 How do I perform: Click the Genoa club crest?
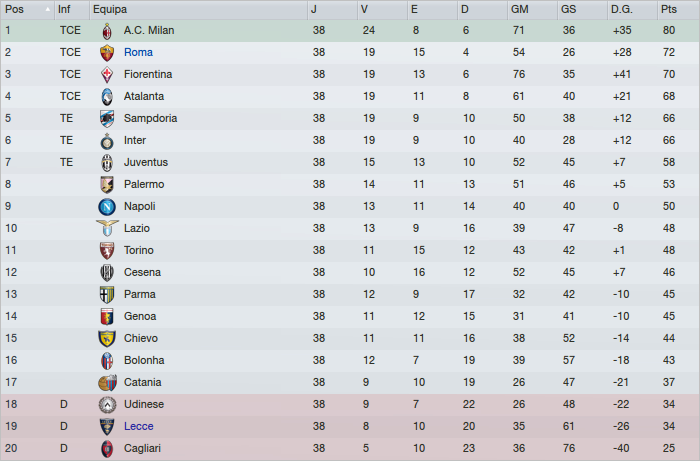pyautogui.click(x=107, y=316)
